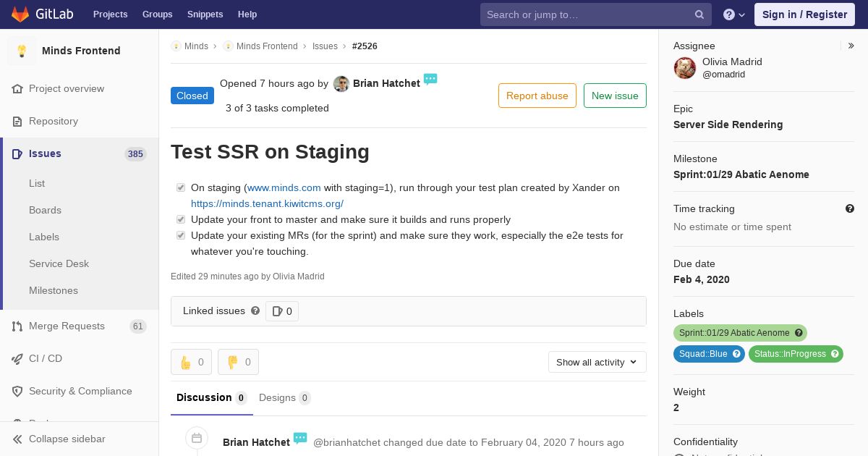Click the Linked issues help icon
This screenshot has height=456, width=868.
point(255,311)
